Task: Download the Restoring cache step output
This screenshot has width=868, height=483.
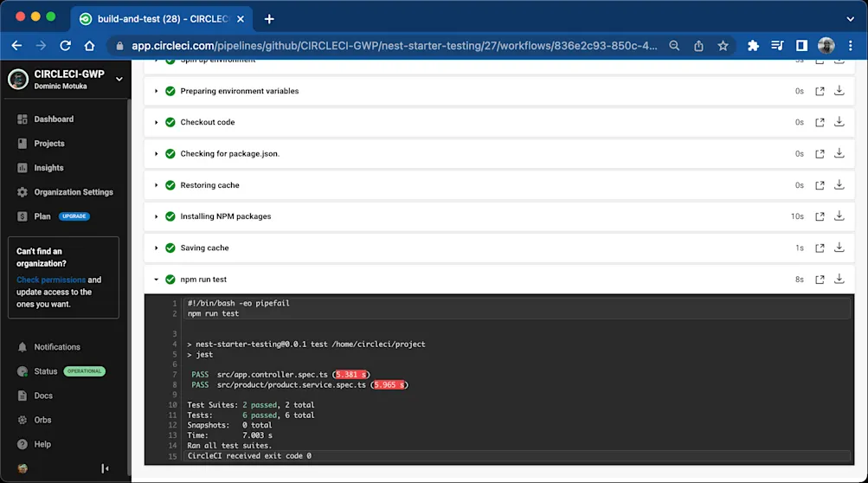Action: coord(839,185)
